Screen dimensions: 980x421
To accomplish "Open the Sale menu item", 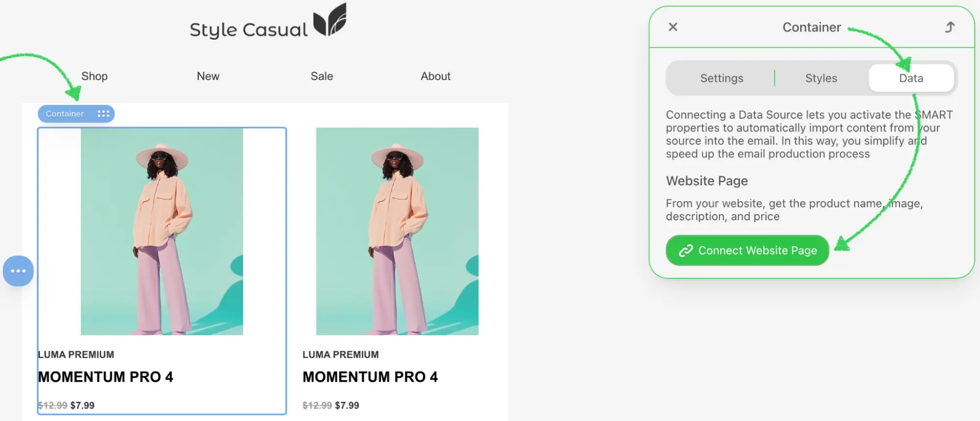I will (x=322, y=76).
